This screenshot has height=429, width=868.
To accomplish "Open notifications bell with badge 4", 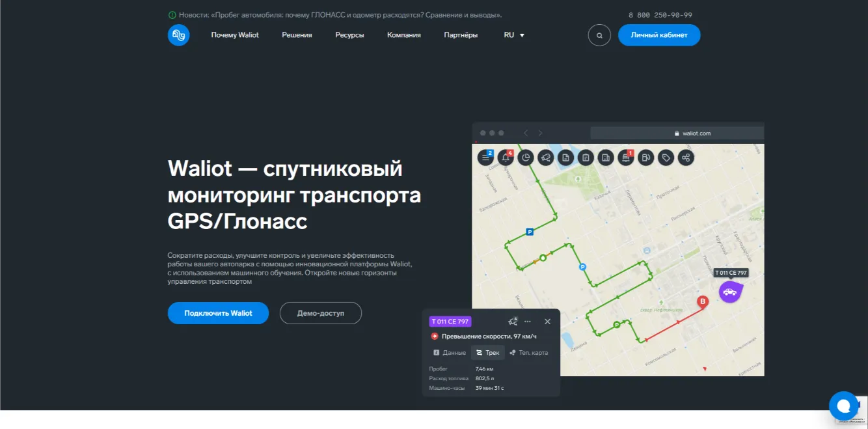I will tap(506, 158).
